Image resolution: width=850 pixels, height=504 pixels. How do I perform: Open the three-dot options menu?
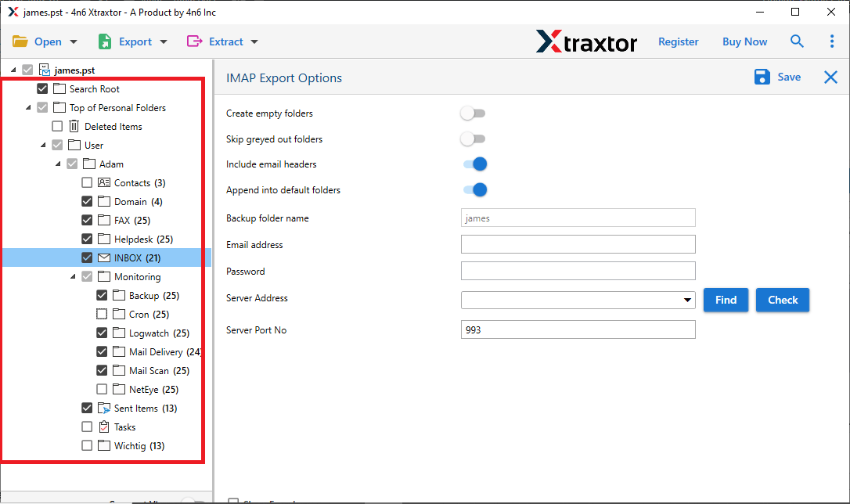click(832, 41)
